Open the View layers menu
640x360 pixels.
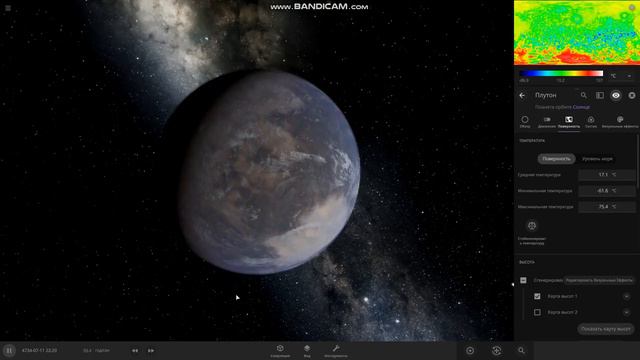(x=307, y=350)
